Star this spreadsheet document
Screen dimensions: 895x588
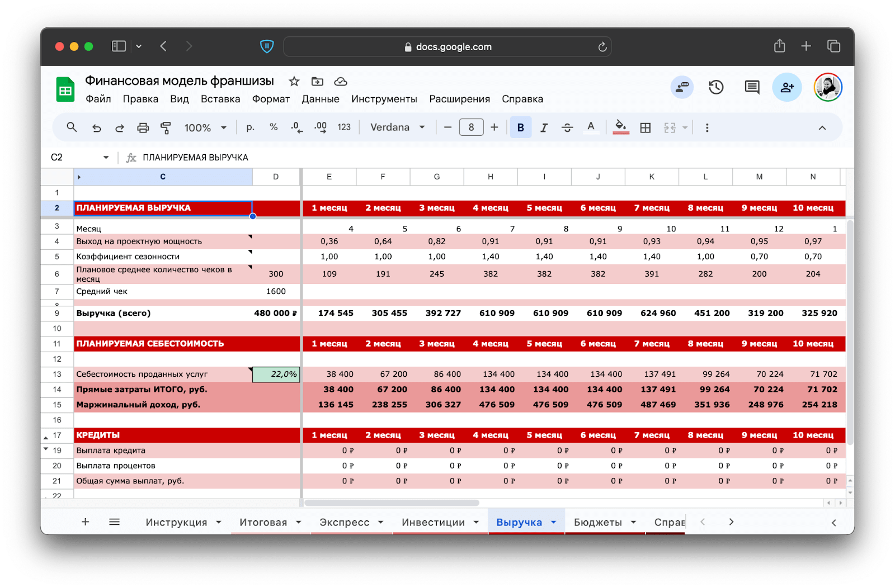click(294, 82)
